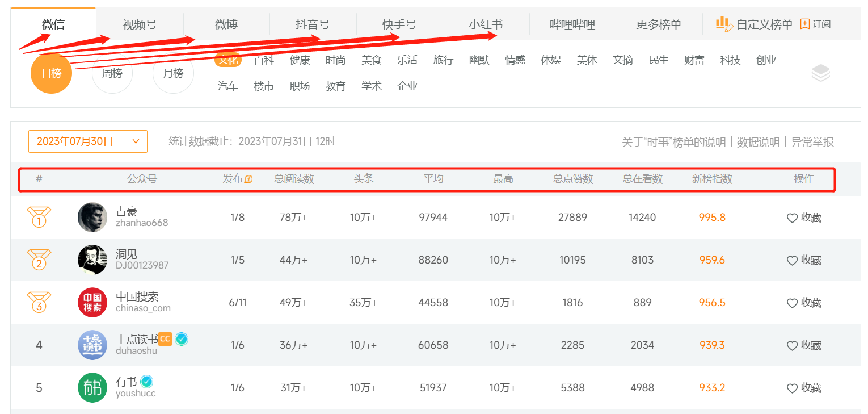Open the 数据说明 link
868x414 pixels.
[x=759, y=142]
